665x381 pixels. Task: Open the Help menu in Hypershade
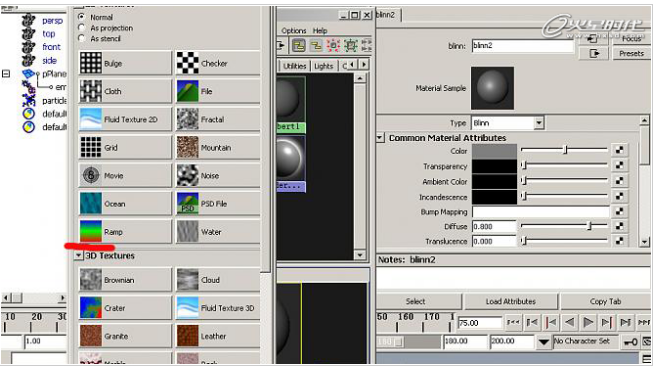(320, 31)
